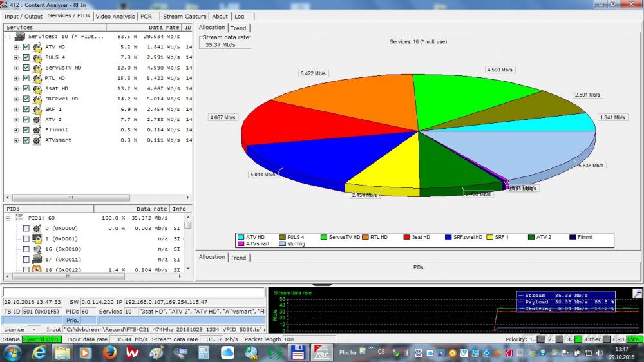This screenshot has width=644, height=362.
Task: Open the About tab
Action: pyautogui.click(x=220, y=17)
